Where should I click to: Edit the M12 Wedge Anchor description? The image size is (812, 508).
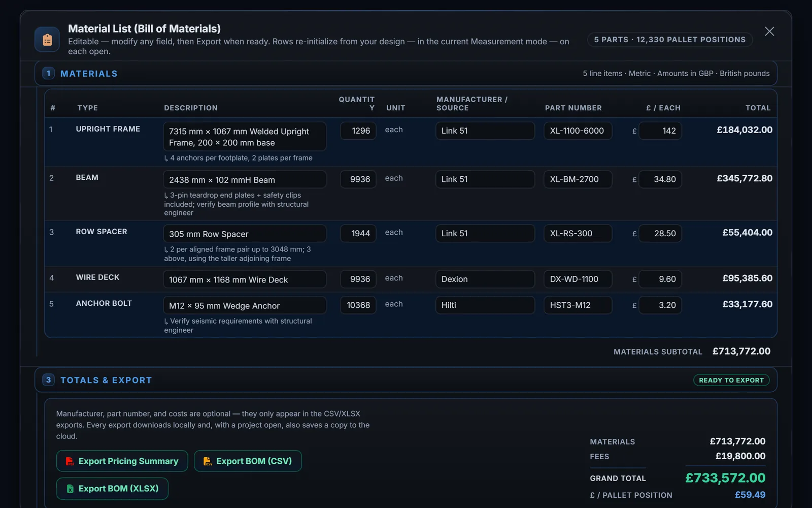(245, 305)
